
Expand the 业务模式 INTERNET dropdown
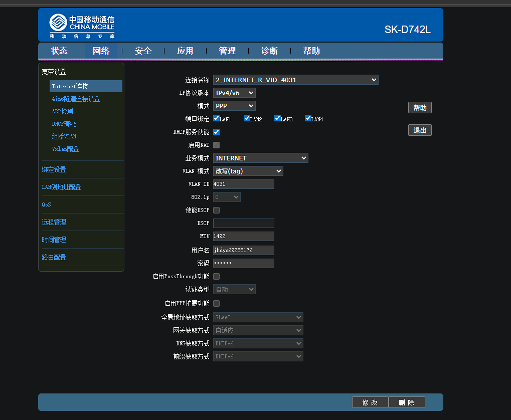coord(260,158)
